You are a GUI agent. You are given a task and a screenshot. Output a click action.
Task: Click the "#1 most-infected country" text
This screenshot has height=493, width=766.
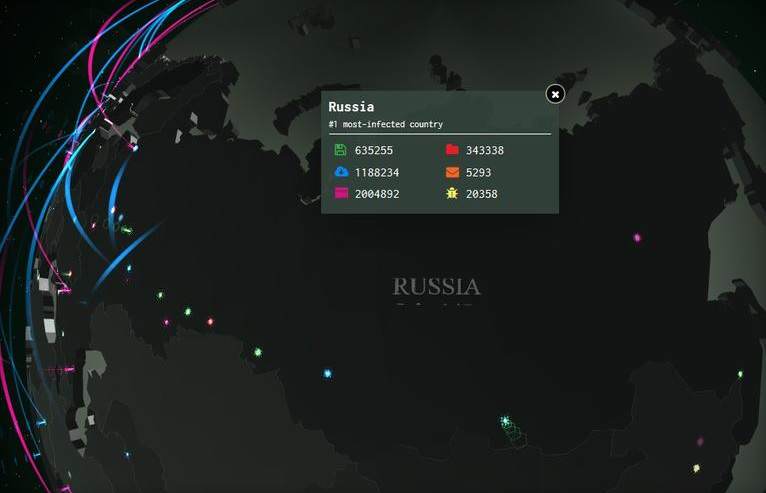[385, 124]
